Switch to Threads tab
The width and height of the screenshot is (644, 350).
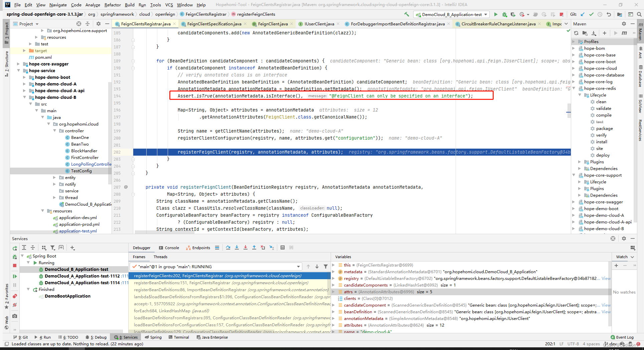[160, 256]
